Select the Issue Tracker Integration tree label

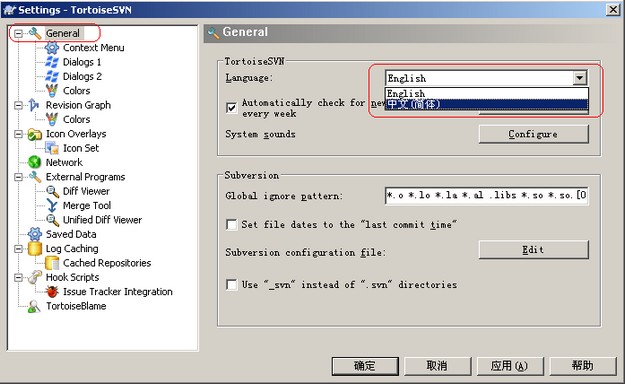coord(118,291)
